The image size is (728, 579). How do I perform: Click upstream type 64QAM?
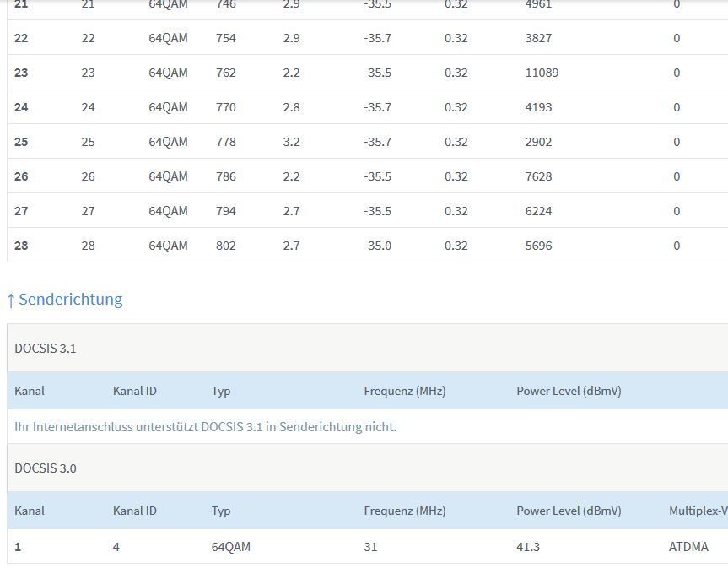(231, 547)
